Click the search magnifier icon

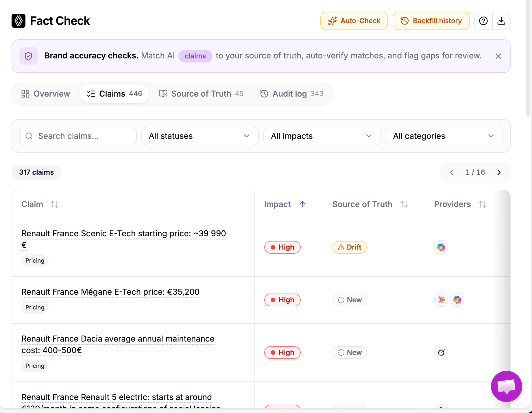(x=29, y=136)
